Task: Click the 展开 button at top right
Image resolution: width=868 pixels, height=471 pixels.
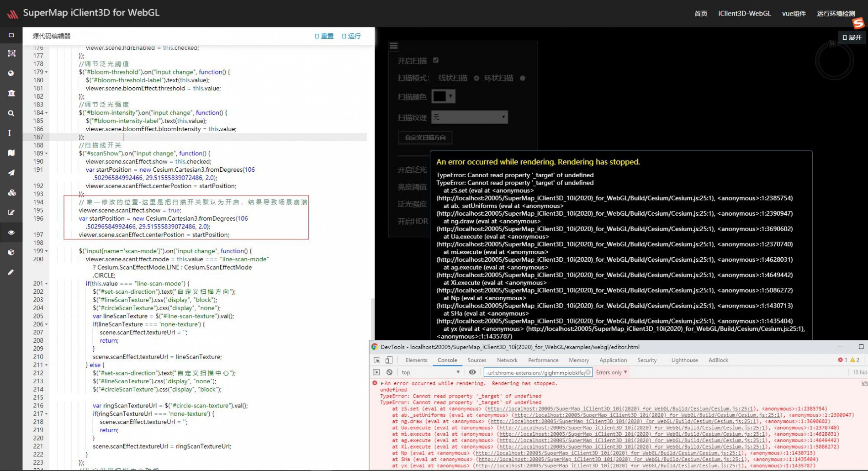Action: [x=852, y=37]
